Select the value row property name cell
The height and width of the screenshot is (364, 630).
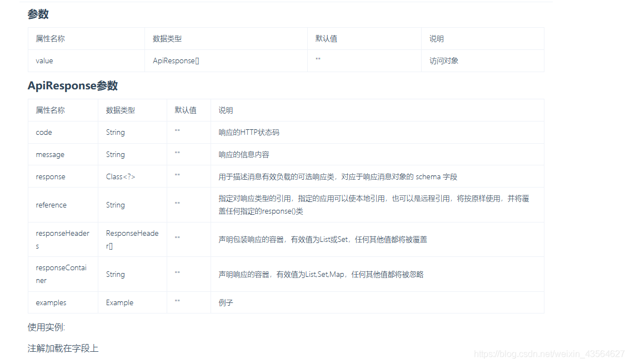(44, 60)
